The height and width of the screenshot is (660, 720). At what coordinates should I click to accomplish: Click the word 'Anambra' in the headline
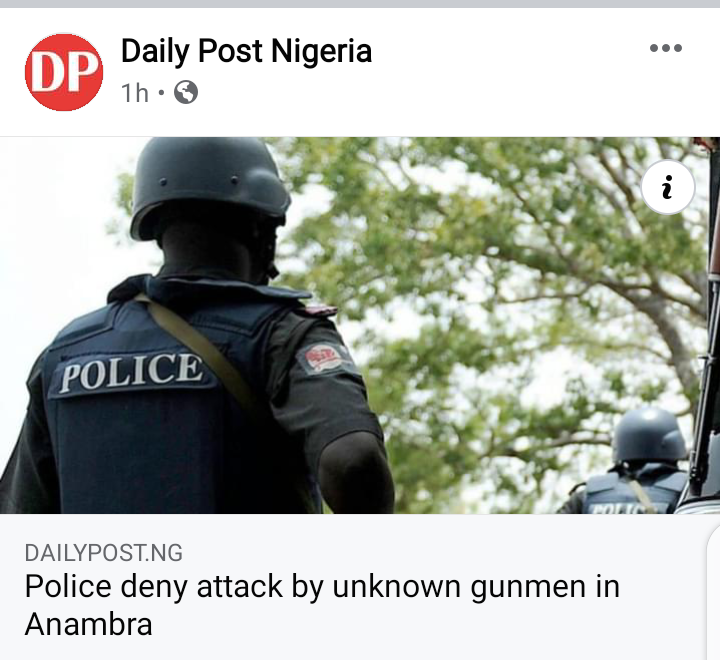[x=88, y=625]
